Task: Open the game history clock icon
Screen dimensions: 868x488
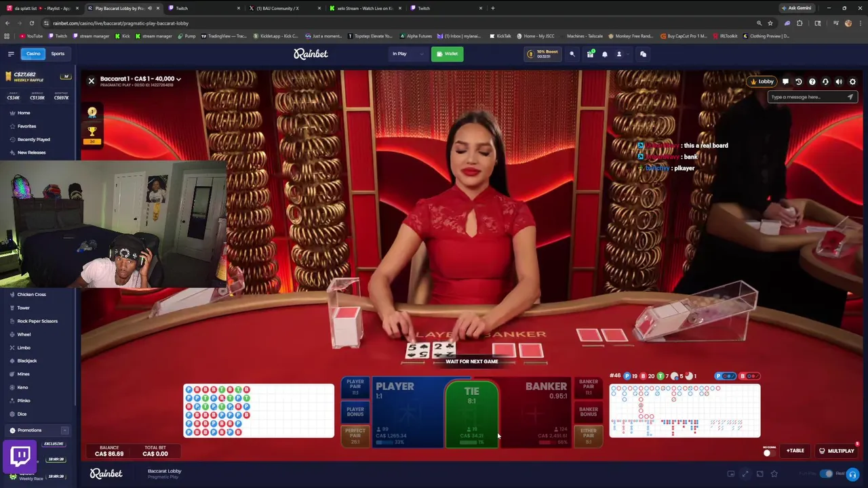Action: 799,82
